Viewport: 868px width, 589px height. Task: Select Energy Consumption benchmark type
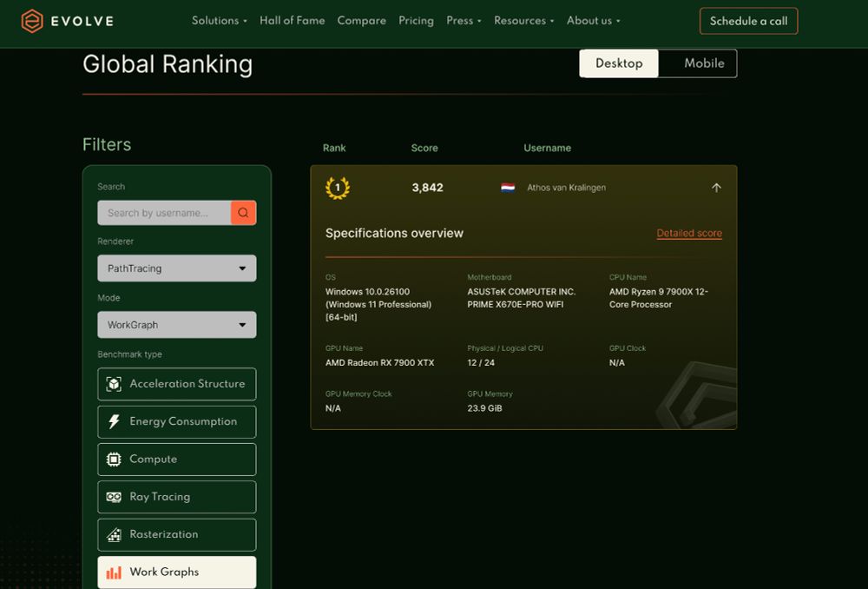[x=177, y=421]
